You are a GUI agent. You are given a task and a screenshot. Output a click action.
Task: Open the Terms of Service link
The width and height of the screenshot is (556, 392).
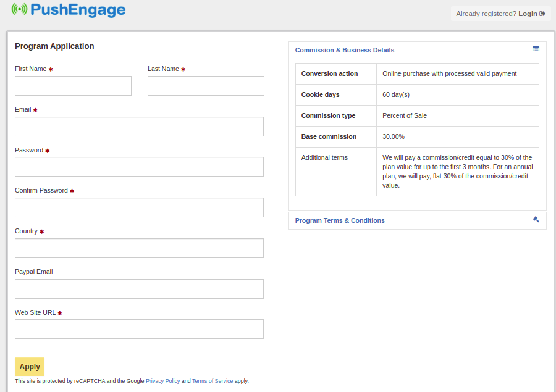(x=213, y=381)
